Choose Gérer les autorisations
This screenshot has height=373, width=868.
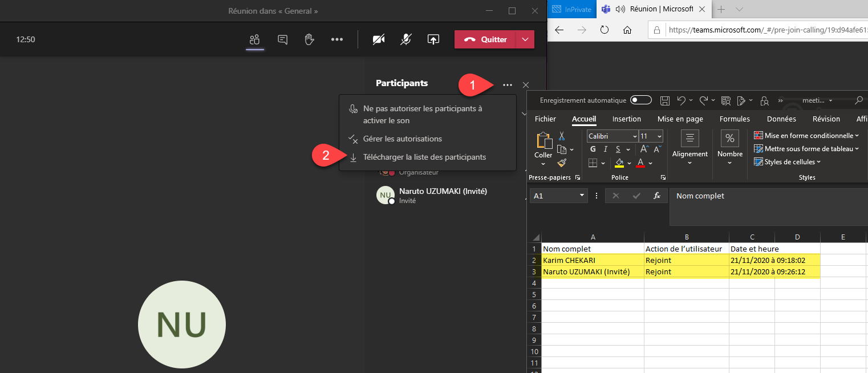tap(427, 139)
